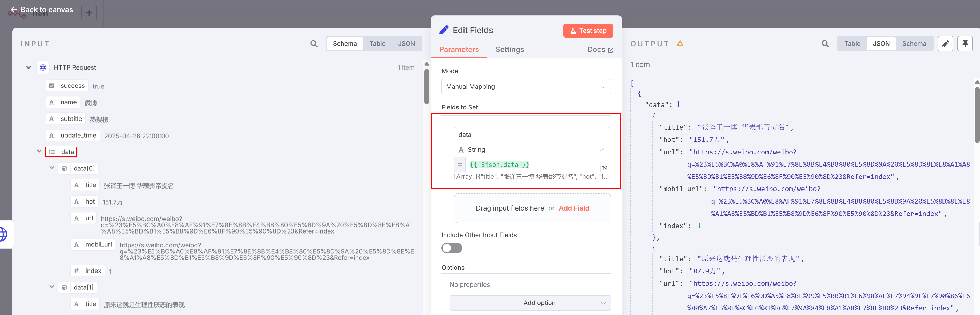Click the data field name input
Viewport: 980px width, 315px height.
pyautogui.click(x=531, y=134)
